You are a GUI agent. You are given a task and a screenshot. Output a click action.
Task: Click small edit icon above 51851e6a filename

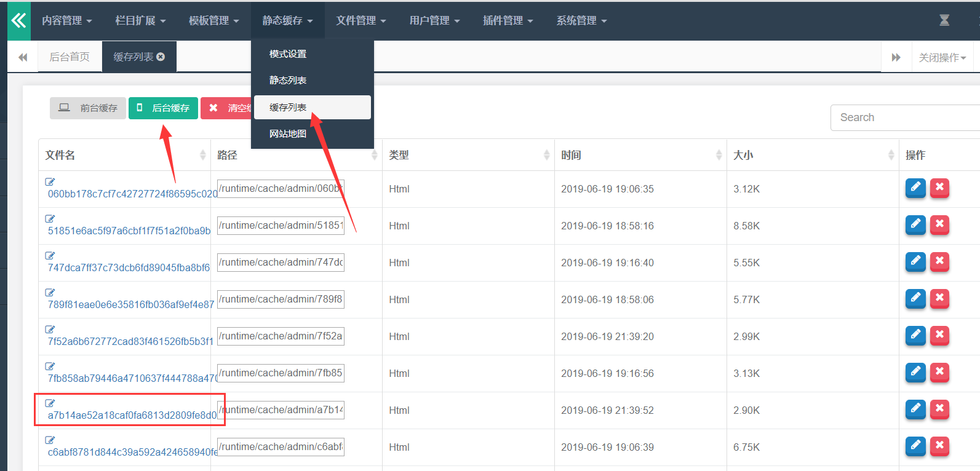click(x=50, y=219)
